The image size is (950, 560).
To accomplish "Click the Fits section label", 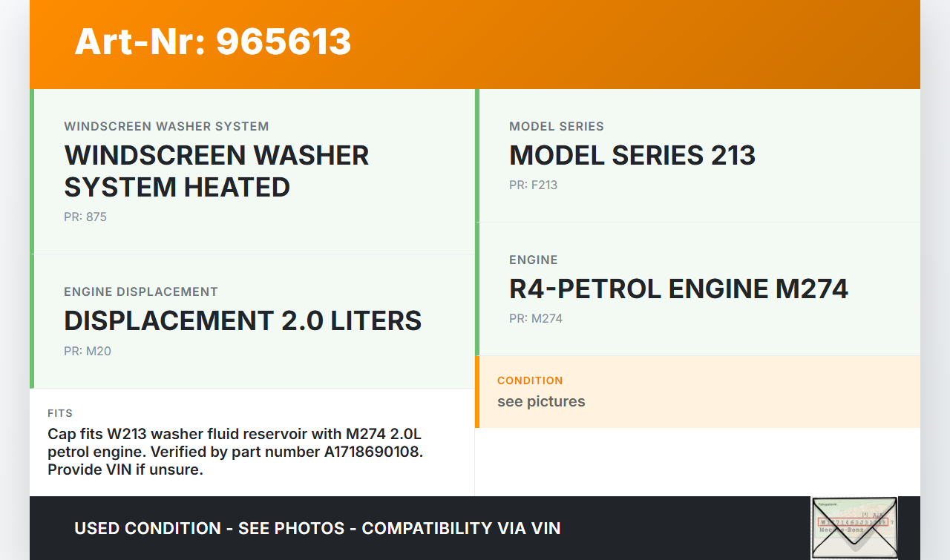I will 60,413.
